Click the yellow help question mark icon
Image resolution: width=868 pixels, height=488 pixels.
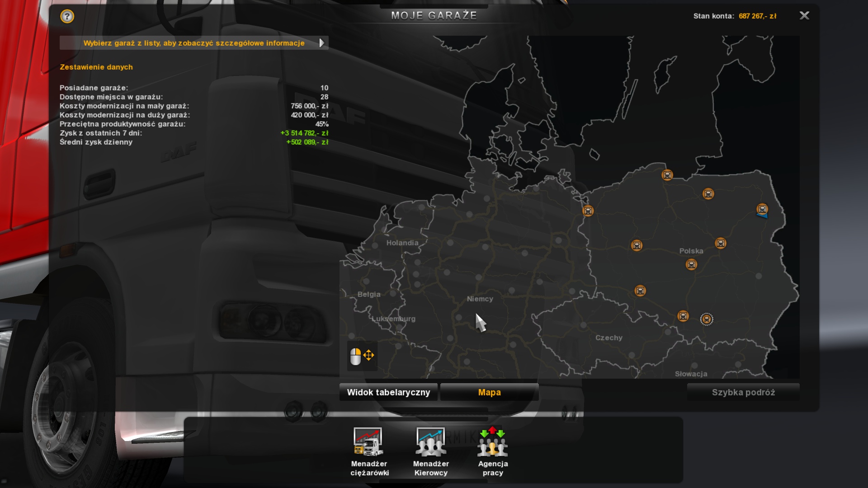coord(67,17)
